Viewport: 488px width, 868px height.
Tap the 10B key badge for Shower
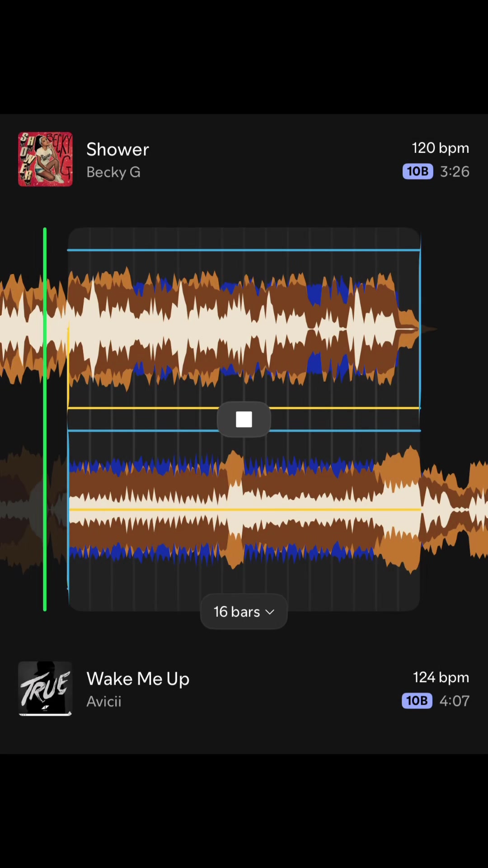(x=418, y=171)
